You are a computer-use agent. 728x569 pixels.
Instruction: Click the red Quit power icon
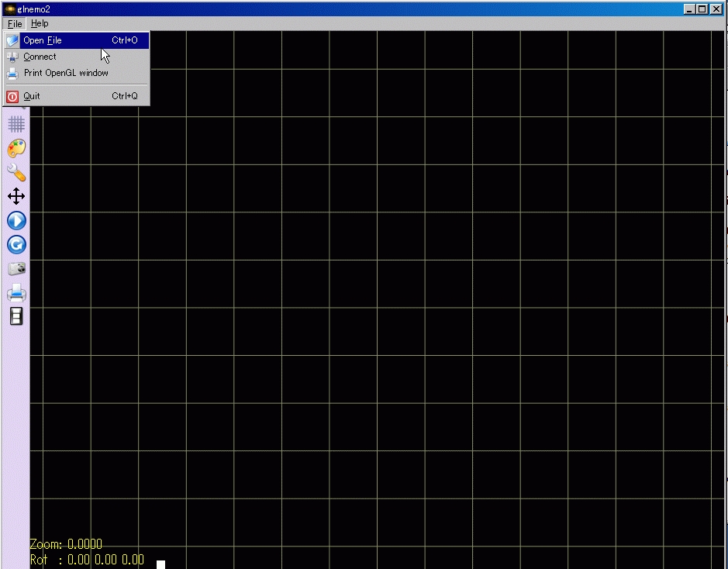click(12, 97)
